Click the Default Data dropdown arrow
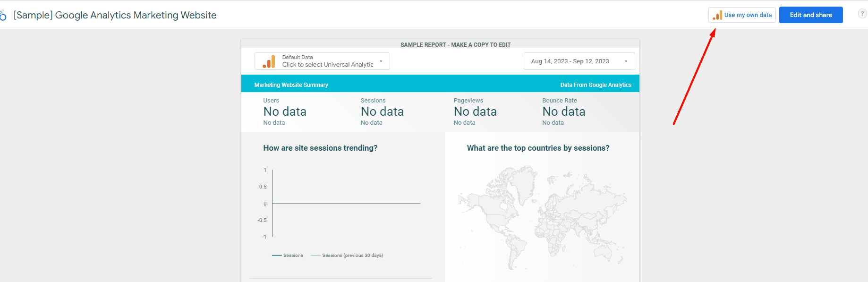This screenshot has width=868, height=282. pyautogui.click(x=381, y=61)
